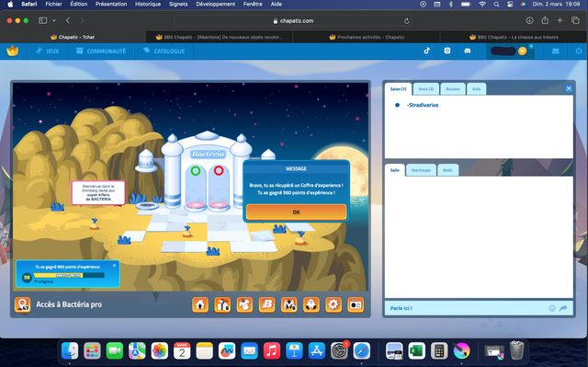Switch to BBS Chapatiz Réactions browser tab

pos(219,37)
